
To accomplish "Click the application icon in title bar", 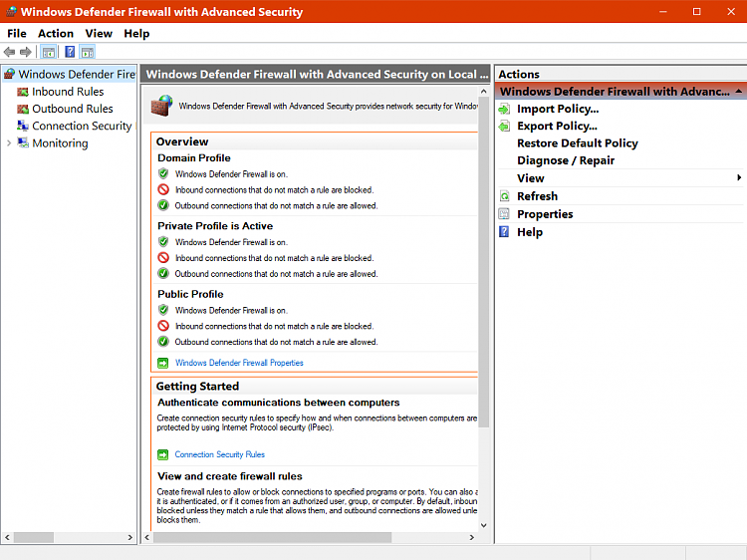I will 11,11.
